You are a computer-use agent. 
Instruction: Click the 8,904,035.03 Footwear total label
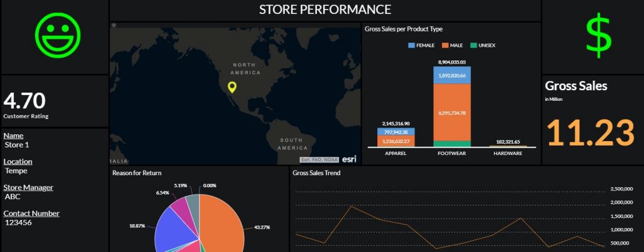452,62
